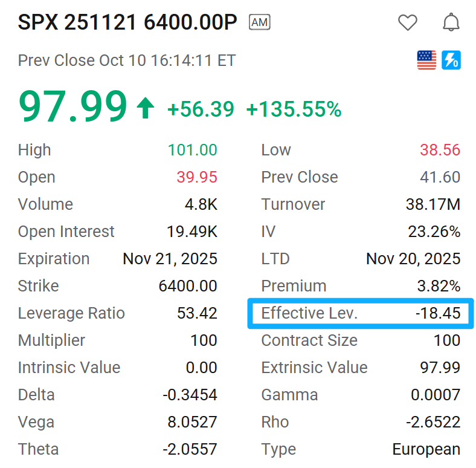
Task: Click the Theta -2.0557 value
Action: [x=190, y=449]
